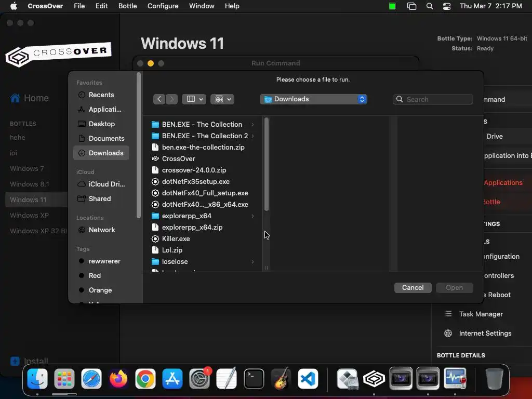Open Finder from the dock

click(37, 378)
